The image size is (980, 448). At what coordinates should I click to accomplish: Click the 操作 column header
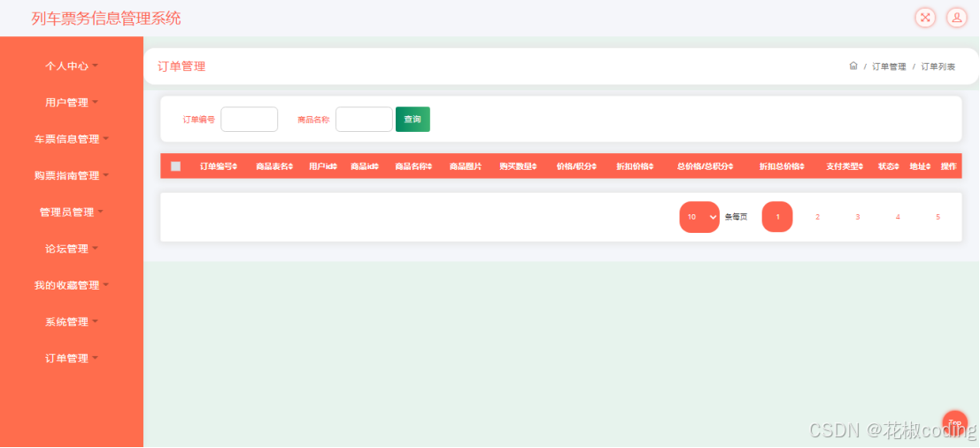(949, 166)
